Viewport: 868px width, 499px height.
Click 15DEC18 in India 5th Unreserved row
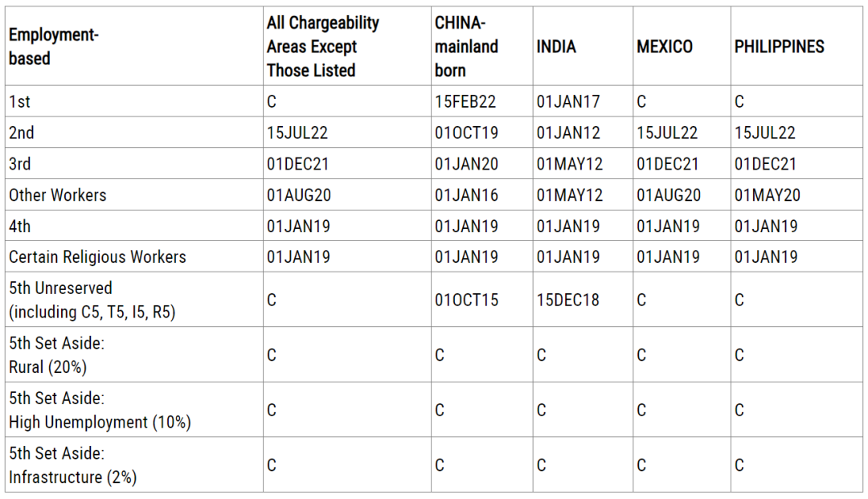point(568,300)
